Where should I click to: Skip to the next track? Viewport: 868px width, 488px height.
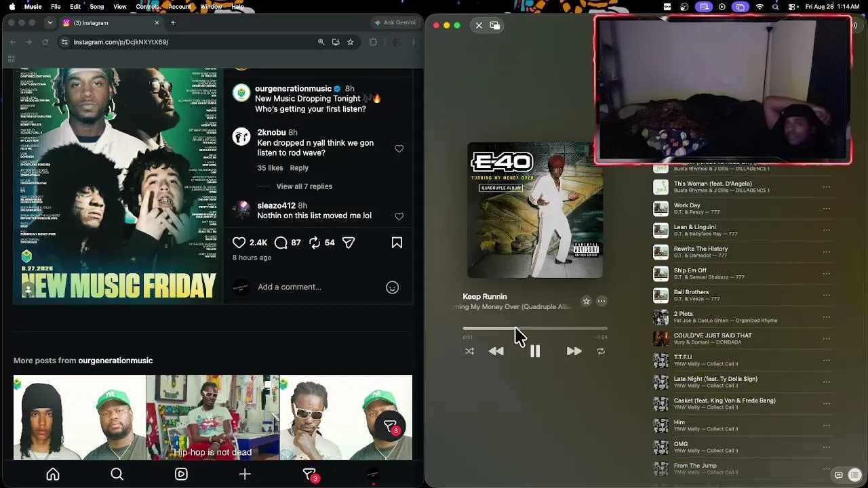574,351
